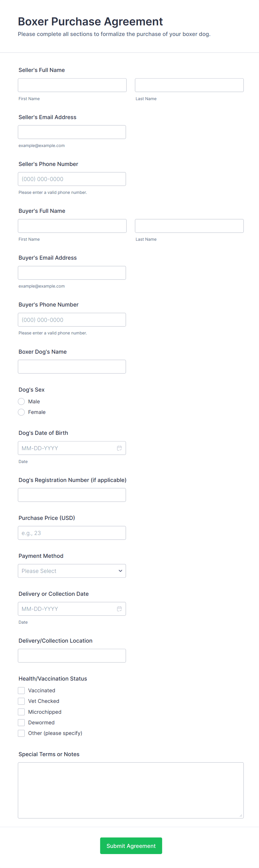Click the Delivery/Collection Location field
Image resolution: width=259 pixels, height=868 pixels.
coord(72,655)
